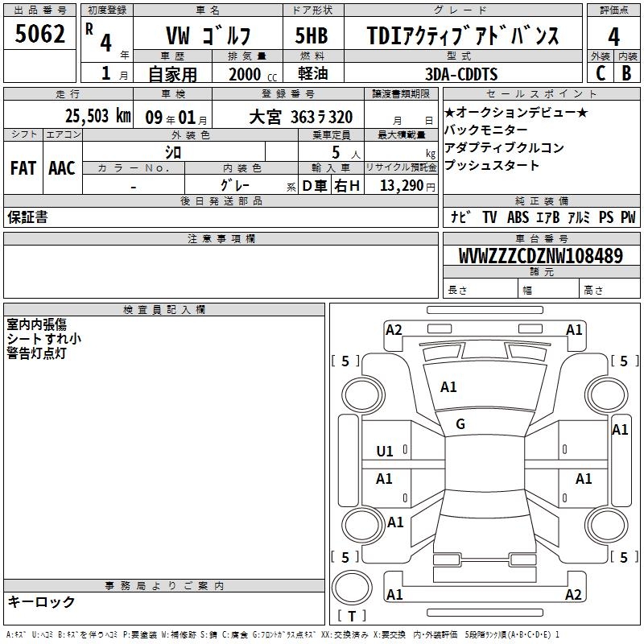Select エアB in genuine equipment

point(548,217)
